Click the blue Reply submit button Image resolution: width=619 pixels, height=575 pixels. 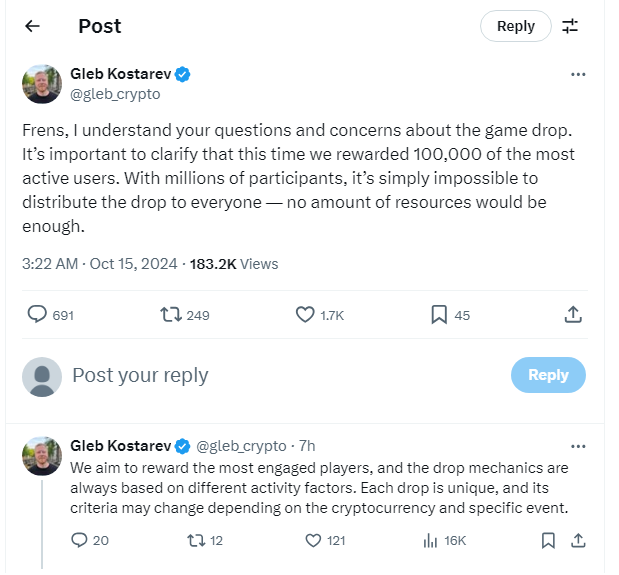[x=548, y=375]
